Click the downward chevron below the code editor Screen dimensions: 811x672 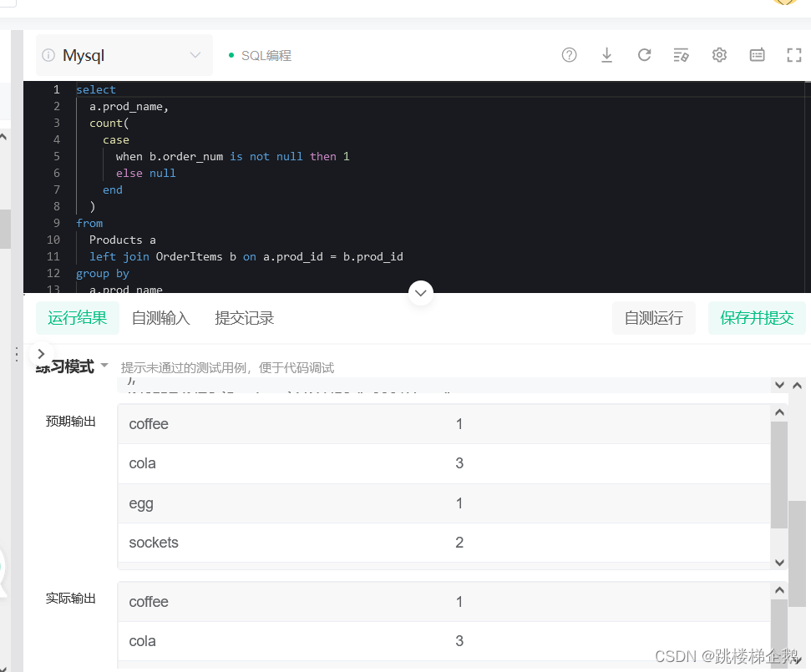420,293
